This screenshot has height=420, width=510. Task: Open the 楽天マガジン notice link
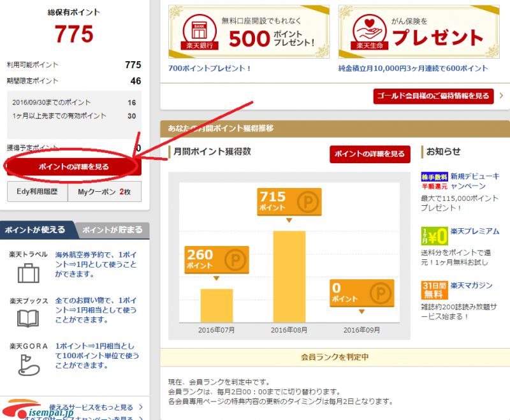pyautogui.click(x=471, y=286)
